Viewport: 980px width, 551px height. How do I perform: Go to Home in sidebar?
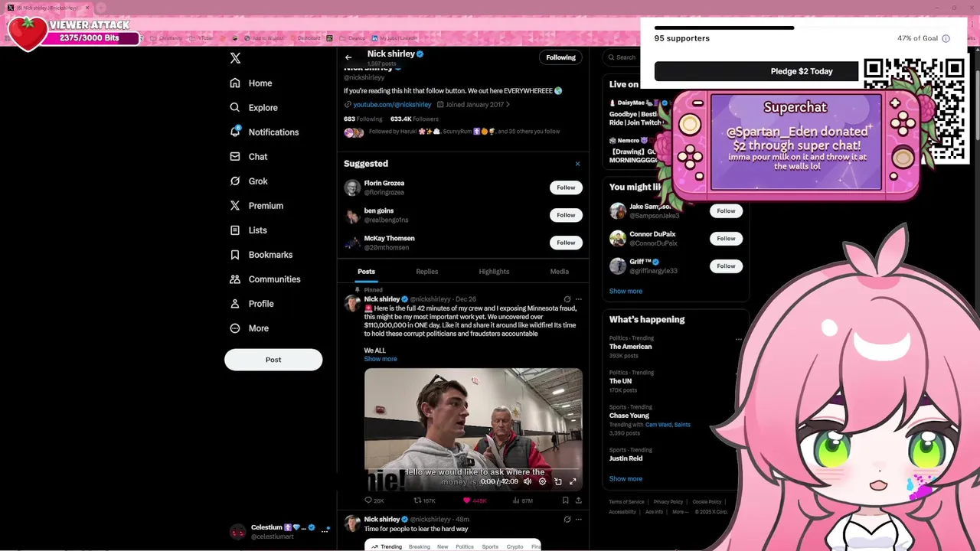tap(251, 83)
